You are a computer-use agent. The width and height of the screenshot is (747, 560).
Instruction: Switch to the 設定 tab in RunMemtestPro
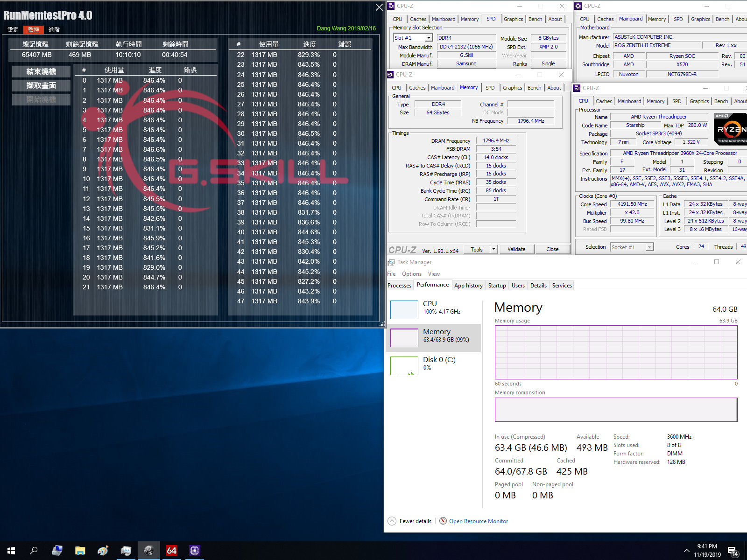click(x=13, y=29)
